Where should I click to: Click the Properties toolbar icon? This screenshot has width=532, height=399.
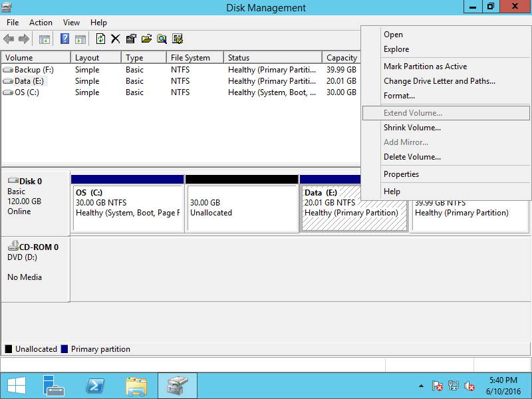click(x=131, y=39)
